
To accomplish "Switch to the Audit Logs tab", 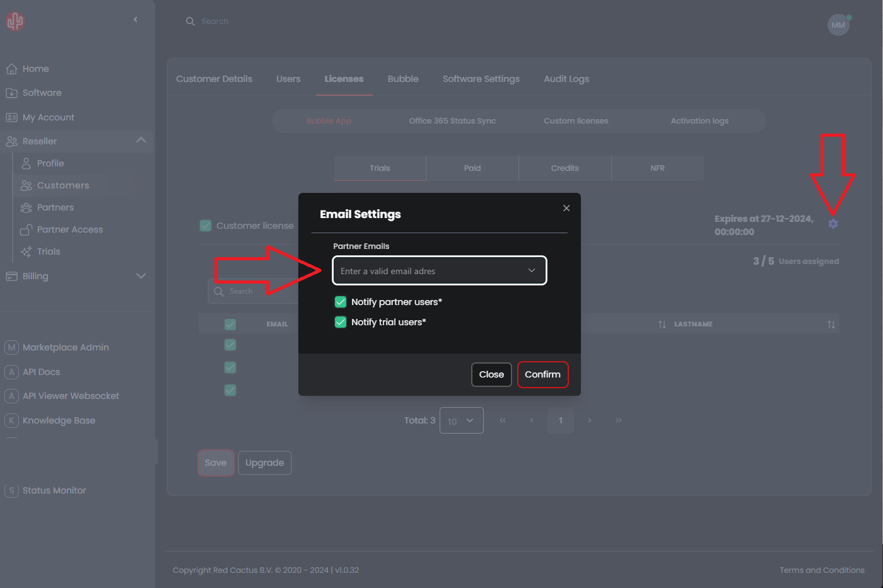I will point(566,79).
